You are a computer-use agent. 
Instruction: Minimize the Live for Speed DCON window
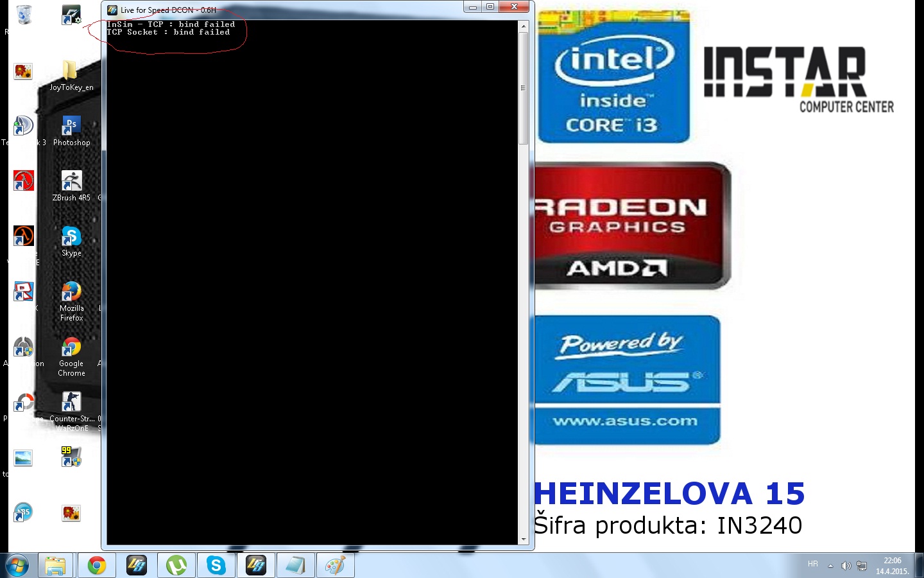[x=473, y=8]
